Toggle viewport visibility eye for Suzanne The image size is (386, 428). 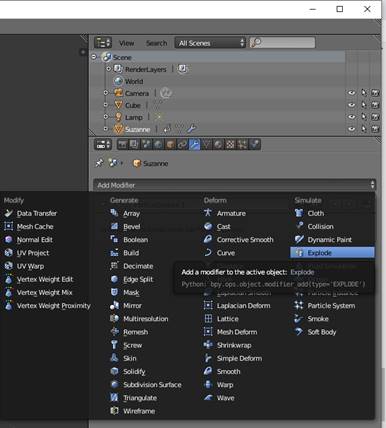(351, 129)
